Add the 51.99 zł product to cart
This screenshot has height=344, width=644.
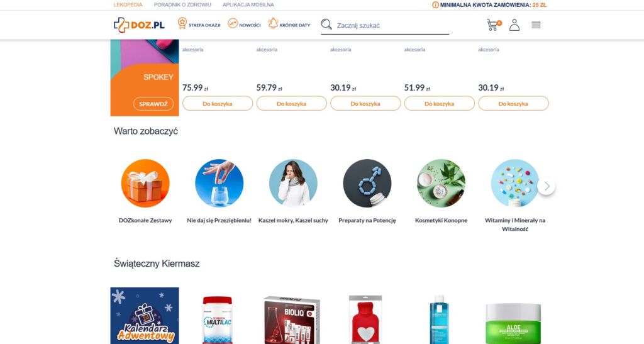[x=440, y=103]
